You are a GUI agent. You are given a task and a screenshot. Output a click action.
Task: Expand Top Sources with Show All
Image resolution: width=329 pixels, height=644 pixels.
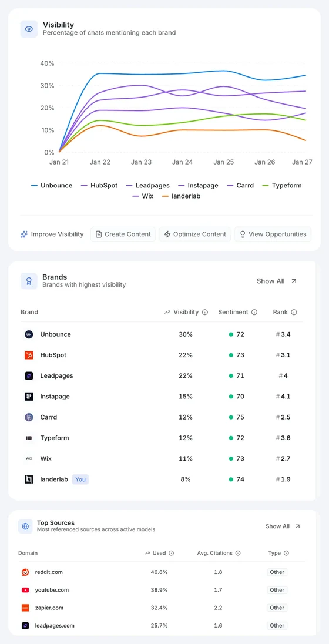tap(283, 526)
